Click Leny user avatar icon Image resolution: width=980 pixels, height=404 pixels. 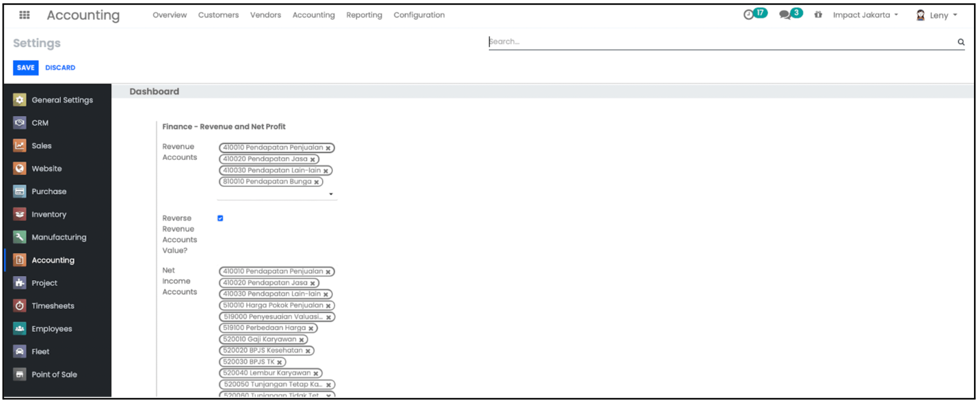coord(920,15)
